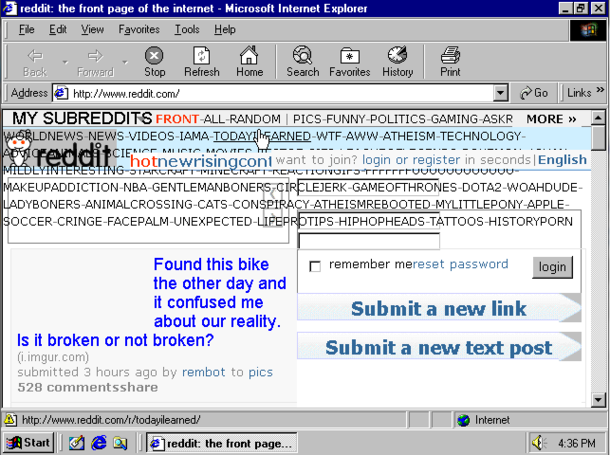Click the volume speaker tray icon
610x455 pixels.
(x=539, y=443)
